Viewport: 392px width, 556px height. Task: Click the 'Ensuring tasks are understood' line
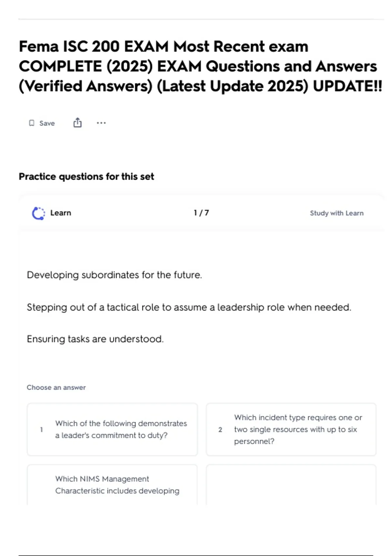(x=95, y=339)
